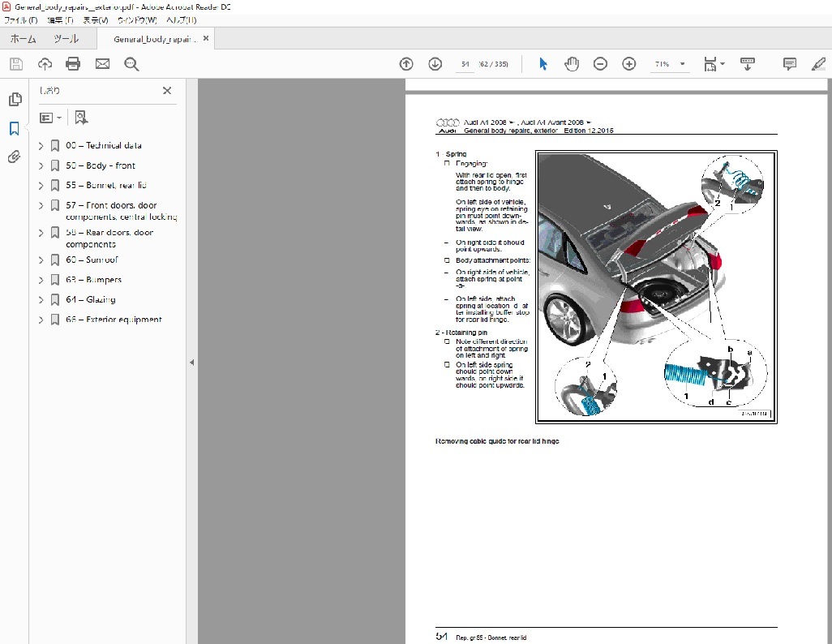Viewport: 832px width, 644px height.
Task: Jump to 66 – Exterior equipment section
Action: pos(114,320)
